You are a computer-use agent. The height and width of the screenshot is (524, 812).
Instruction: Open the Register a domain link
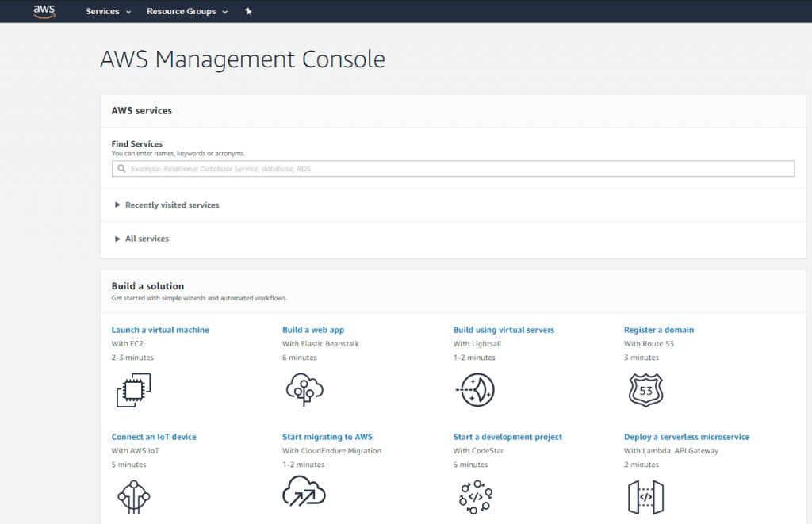pyautogui.click(x=659, y=330)
